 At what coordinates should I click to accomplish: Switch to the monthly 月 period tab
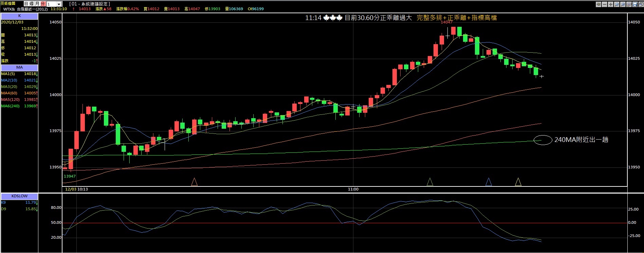[37, 4]
